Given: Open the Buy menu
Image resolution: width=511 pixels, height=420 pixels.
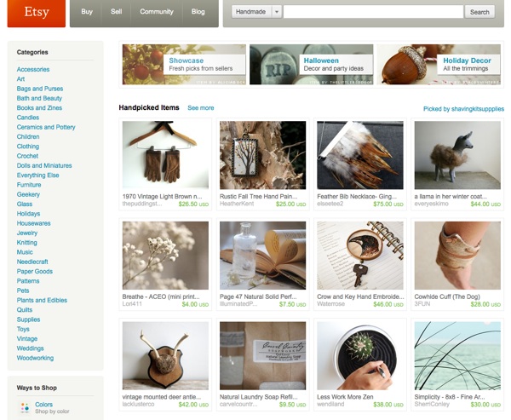Looking at the screenshot, I should click(x=87, y=12).
